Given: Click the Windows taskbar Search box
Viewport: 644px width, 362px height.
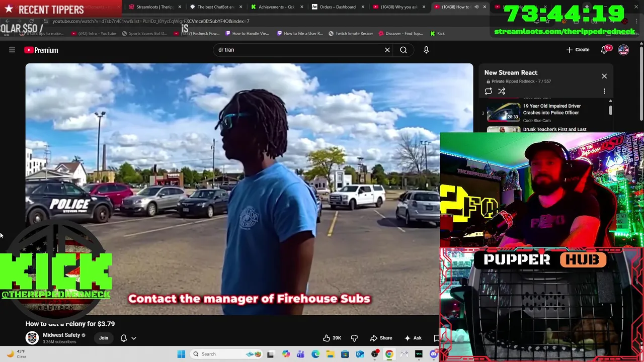Looking at the screenshot, I should pos(227,354).
